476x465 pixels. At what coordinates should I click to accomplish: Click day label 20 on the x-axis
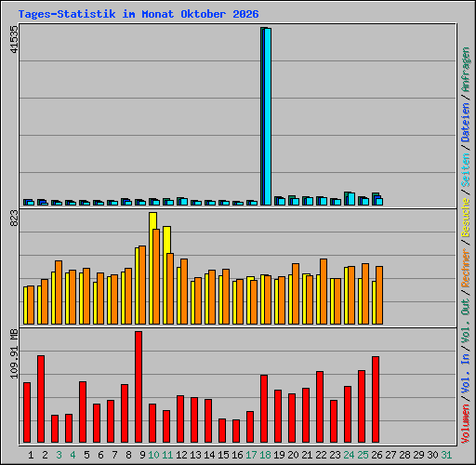tap(293, 455)
